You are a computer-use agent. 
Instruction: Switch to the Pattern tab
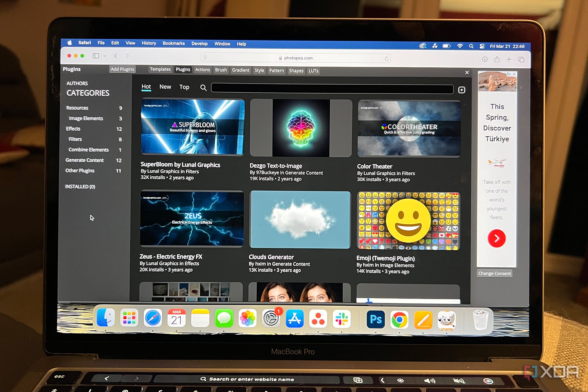pyautogui.click(x=276, y=71)
